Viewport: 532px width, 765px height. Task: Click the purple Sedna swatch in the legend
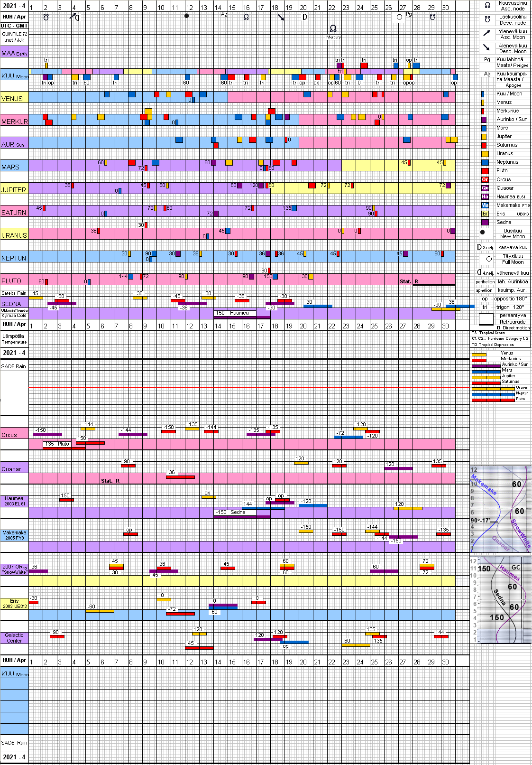(485, 222)
